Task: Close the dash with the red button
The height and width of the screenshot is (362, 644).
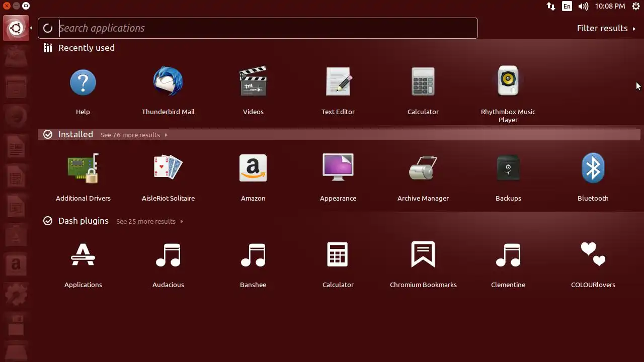Action: tap(7, 6)
